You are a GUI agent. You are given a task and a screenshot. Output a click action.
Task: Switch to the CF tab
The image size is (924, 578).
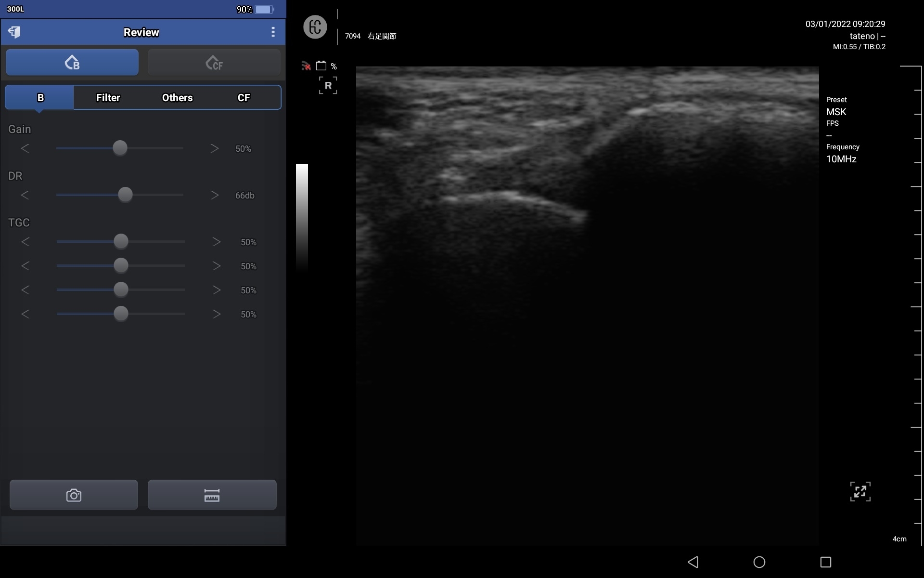(244, 98)
